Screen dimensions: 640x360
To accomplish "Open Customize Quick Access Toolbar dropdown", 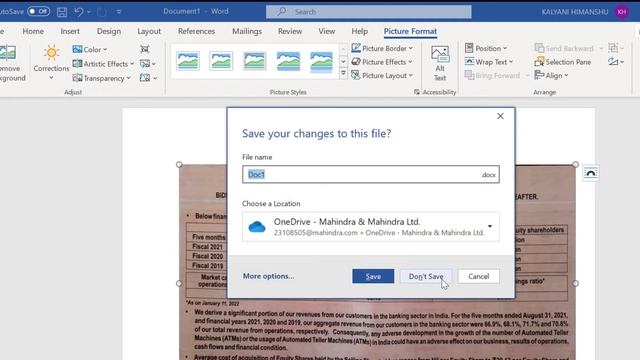I will pos(119,12).
